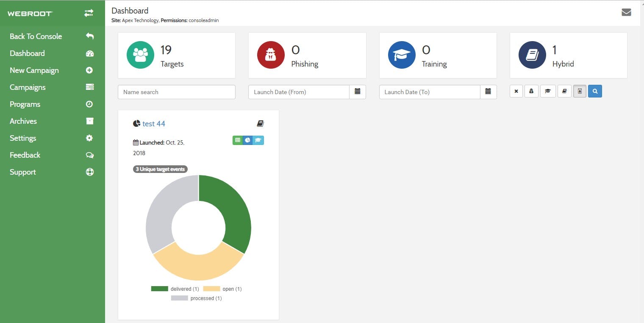644x323 pixels.
Task: Click inside the Name search field
Action: [x=176, y=92]
